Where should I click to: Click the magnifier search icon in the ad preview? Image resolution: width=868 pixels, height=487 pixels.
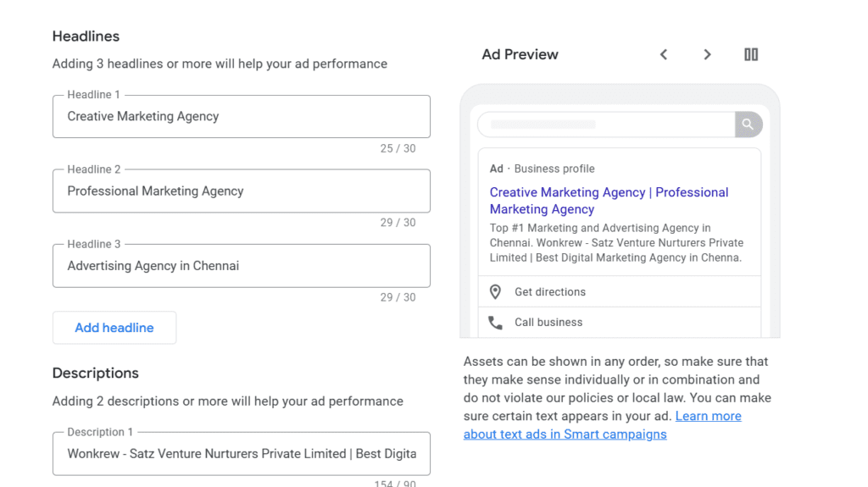(x=748, y=125)
